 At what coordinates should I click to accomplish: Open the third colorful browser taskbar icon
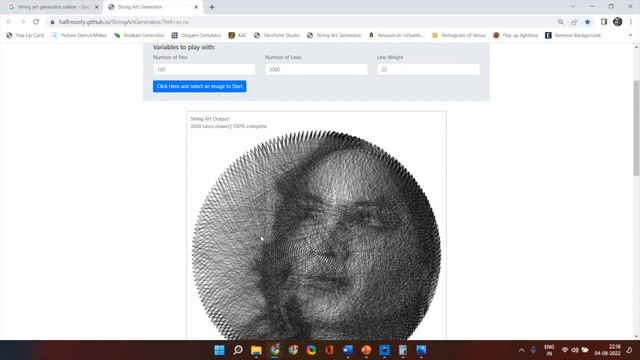[311, 350]
